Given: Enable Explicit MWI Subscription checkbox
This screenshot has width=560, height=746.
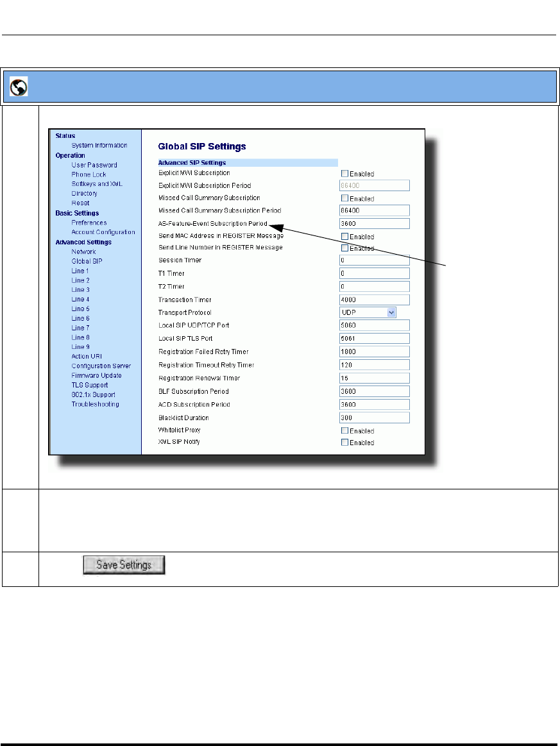Looking at the screenshot, I should (344, 174).
